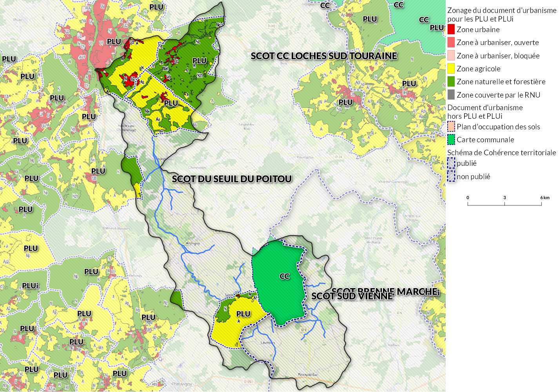Click the 'SCOT SUD VIENNE' map label
Screen dimensions: 559x392
tap(352, 296)
